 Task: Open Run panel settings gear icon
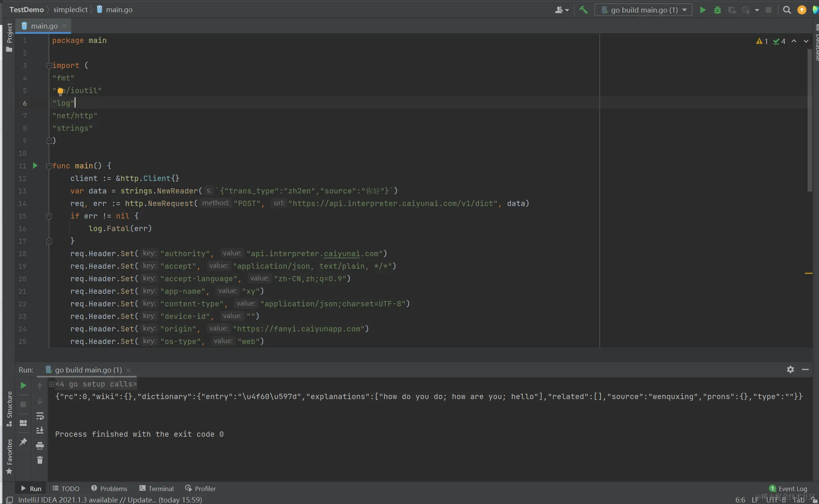point(790,369)
